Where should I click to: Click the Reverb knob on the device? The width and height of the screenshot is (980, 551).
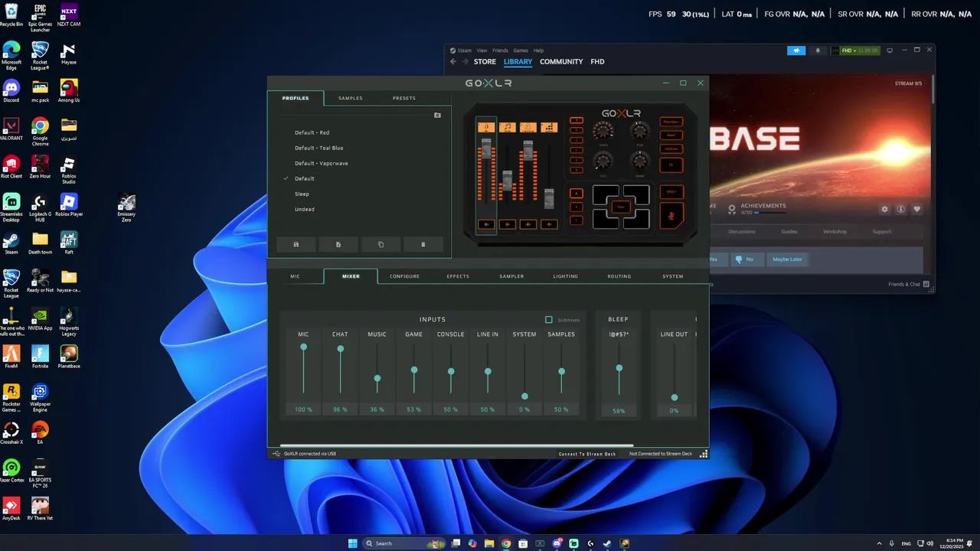(603, 130)
